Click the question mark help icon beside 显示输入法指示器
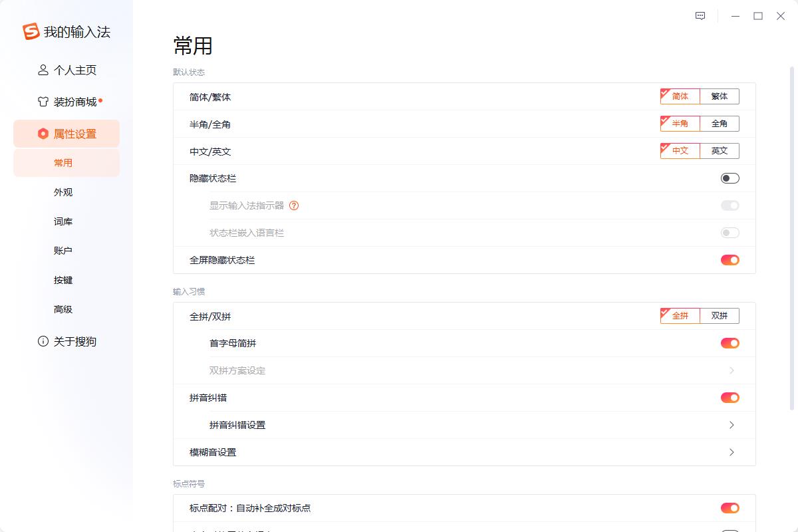798x532 pixels. pyautogui.click(x=294, y=205)
